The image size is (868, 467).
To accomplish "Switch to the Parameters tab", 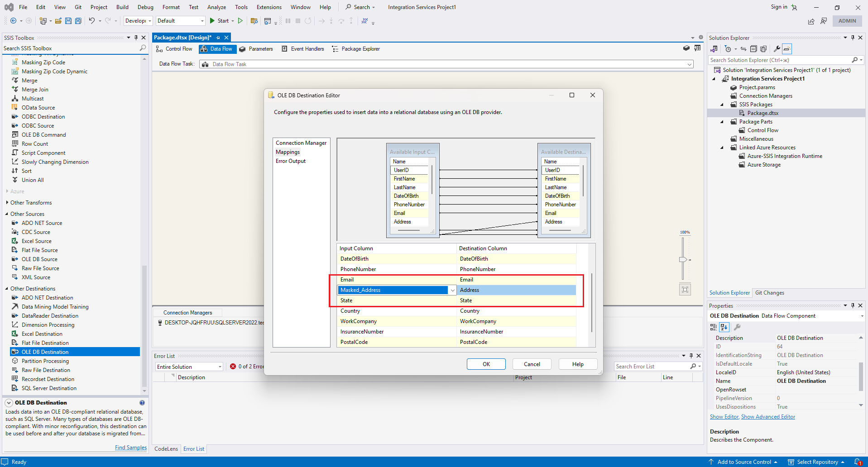I will point(256,49).
